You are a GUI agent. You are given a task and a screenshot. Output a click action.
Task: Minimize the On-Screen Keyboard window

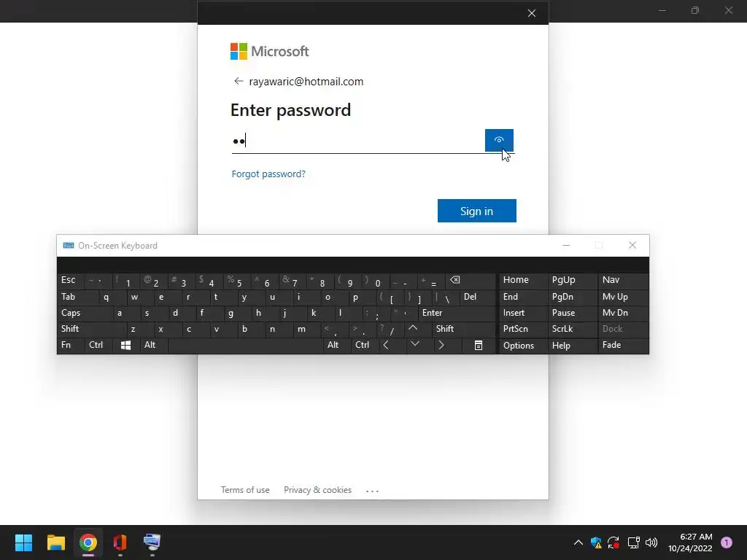(x=566, y=245)
